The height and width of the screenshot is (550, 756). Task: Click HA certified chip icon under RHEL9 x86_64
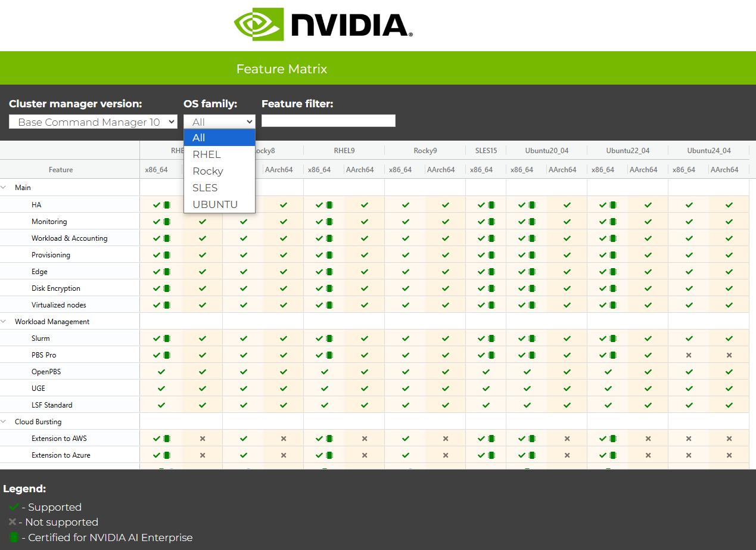pos(329,204)
